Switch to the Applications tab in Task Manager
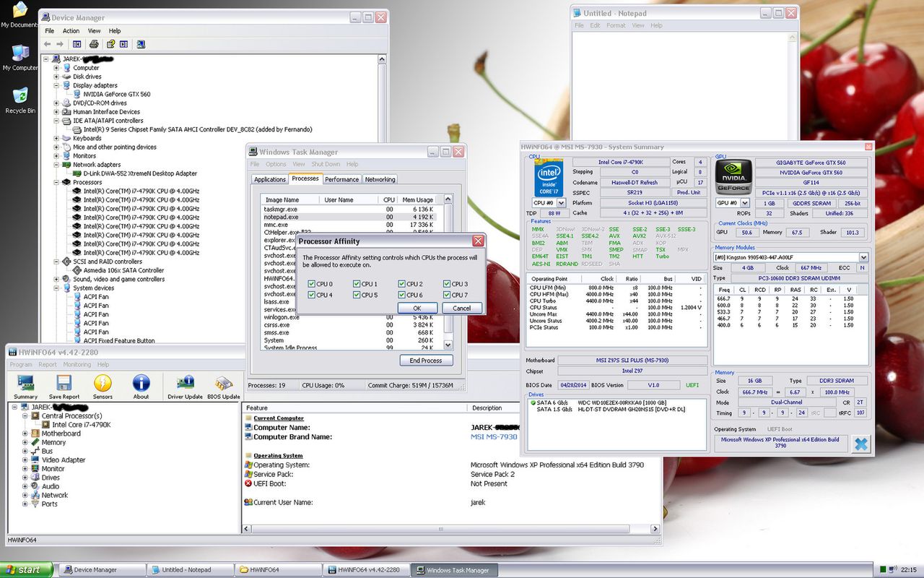The height and width of the screenshot is (578, 924). tap(270, 179)
